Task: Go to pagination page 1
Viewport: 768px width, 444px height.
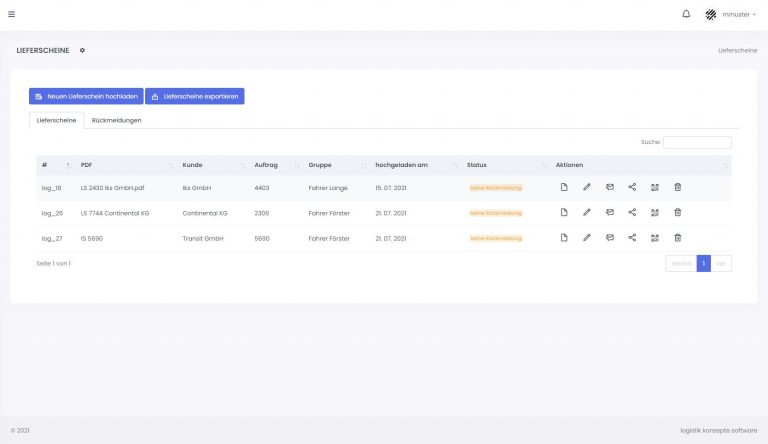Action: (x=703, y=263)
